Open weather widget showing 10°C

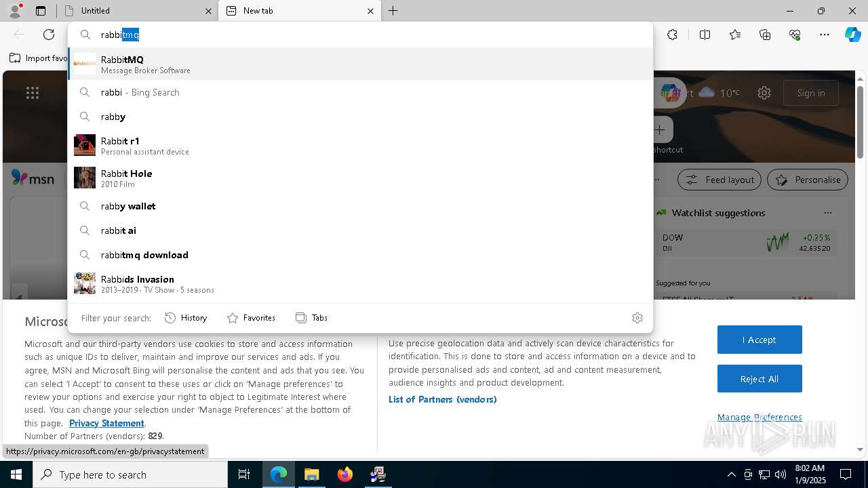(719, 93)
